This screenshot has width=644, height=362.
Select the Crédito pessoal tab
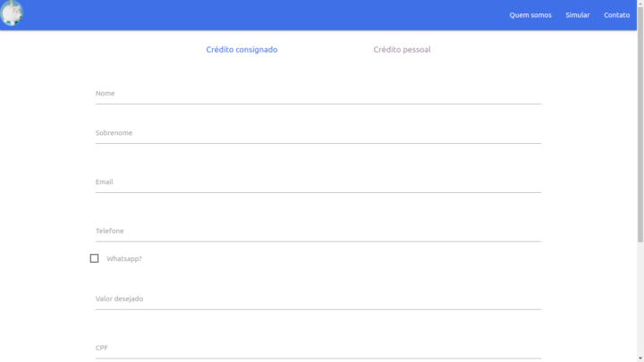(402, 50)
